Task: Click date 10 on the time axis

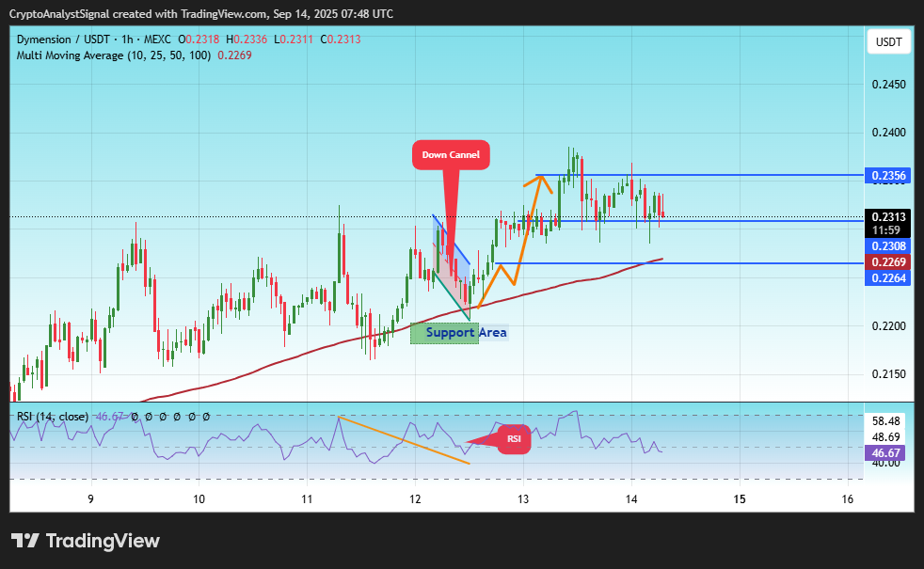Action: click(199, 499)
